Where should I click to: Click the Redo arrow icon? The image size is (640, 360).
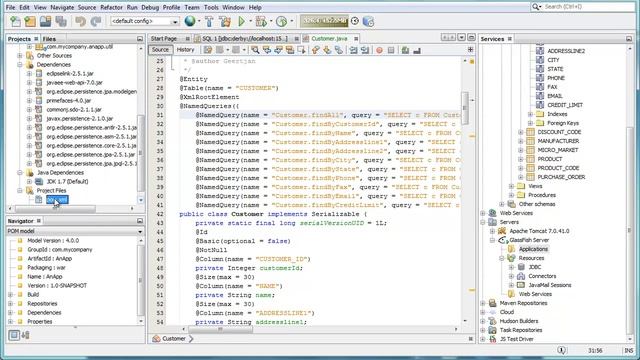click(96, 21)
